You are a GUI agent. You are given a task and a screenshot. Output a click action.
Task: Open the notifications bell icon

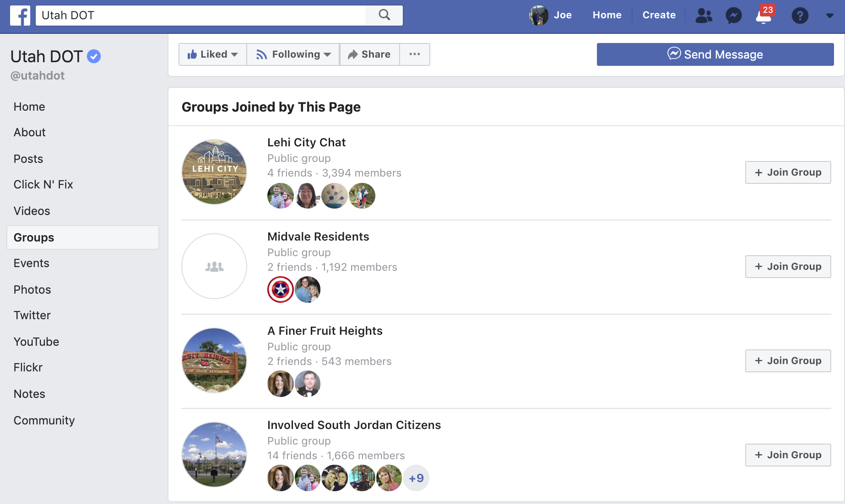pyautogui.click(x=764, y=16)
